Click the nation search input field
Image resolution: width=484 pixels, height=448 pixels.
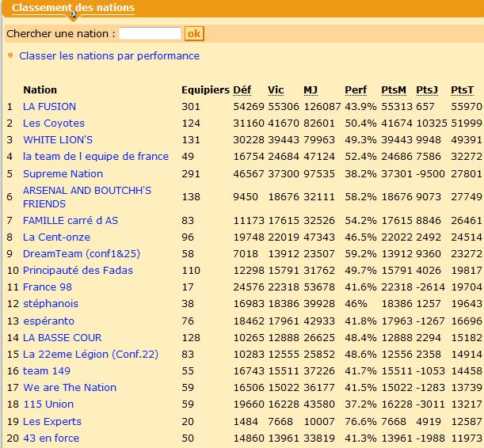pos(150,33)
